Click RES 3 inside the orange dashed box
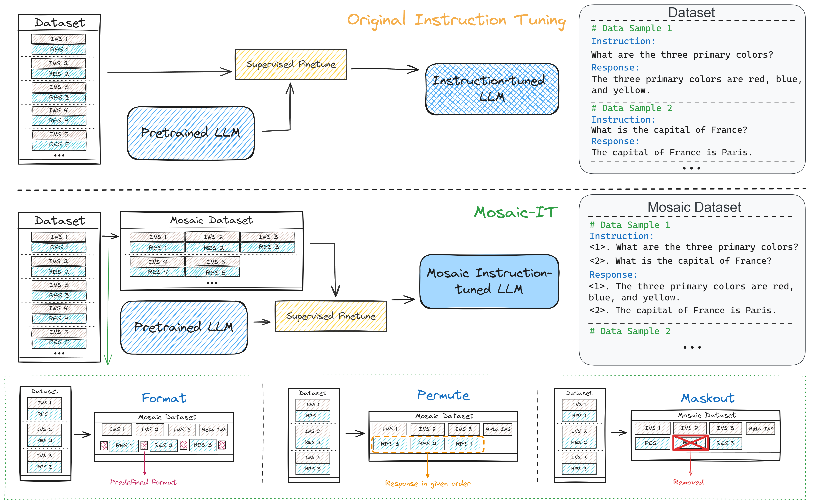The height and width of the screenshot is (504, 813). [x=390, y=444]
